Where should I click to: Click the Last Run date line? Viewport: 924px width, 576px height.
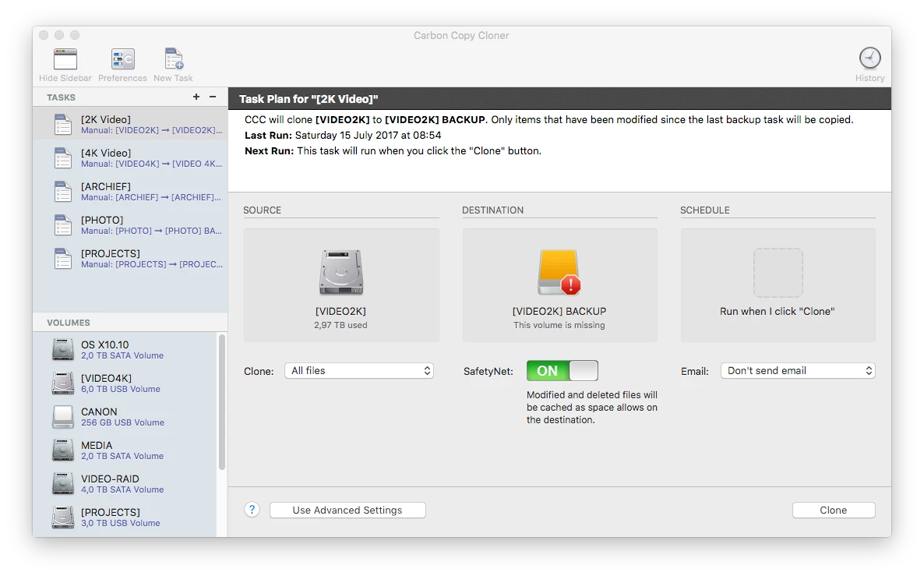coord(343,135)
